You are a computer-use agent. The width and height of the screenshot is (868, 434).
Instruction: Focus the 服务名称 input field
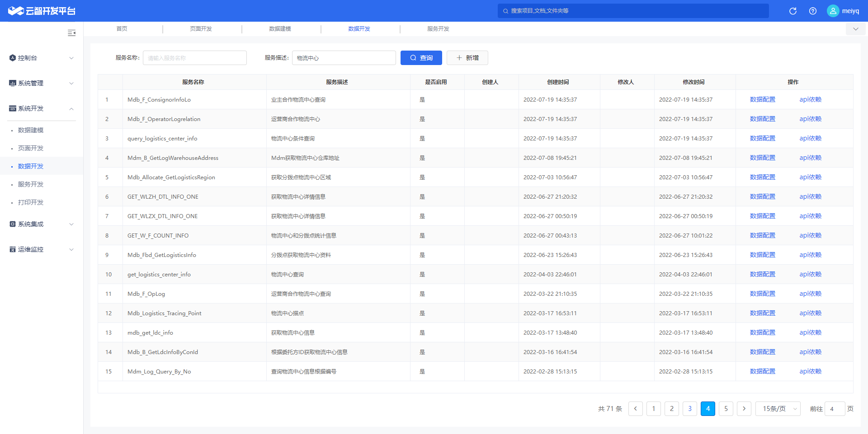click(195, 58)
